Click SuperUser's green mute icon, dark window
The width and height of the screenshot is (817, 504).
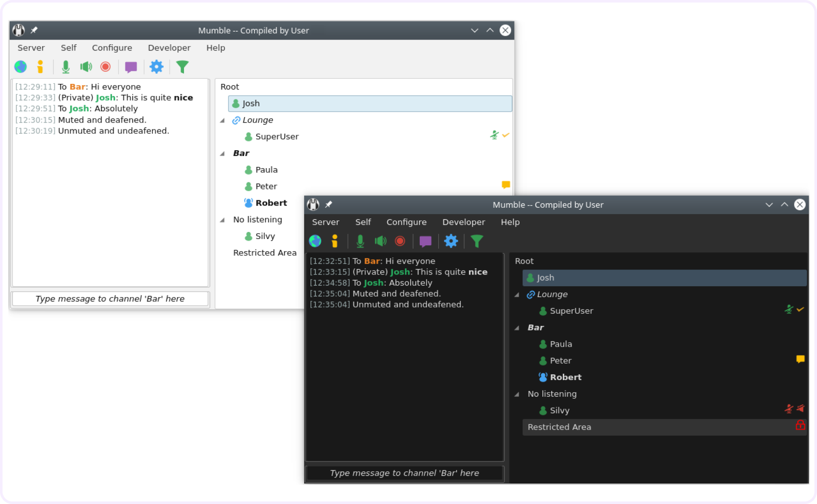click(789, 310)
